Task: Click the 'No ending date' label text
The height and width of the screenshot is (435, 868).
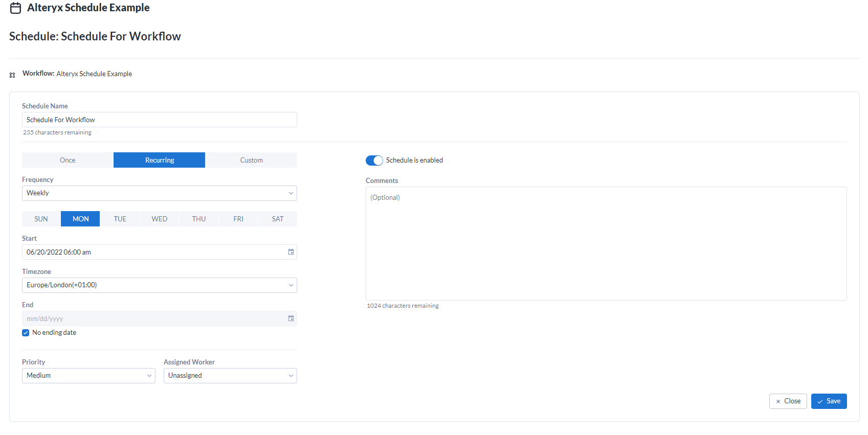Action: pos(54,333)
